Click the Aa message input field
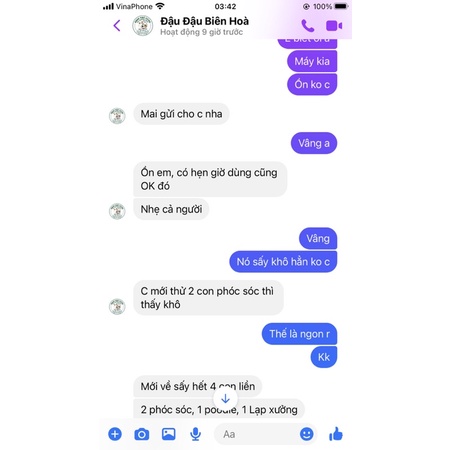Screen dimensions: 450x450 257,434
